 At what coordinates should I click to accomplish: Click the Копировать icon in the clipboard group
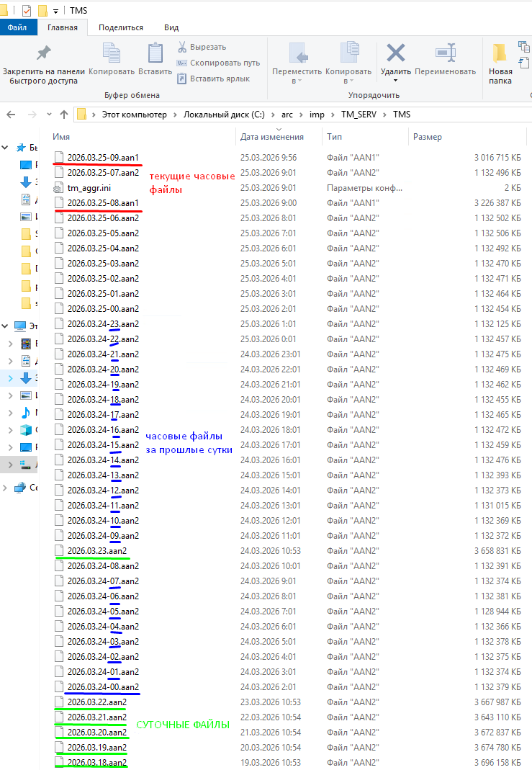point(112,53)
